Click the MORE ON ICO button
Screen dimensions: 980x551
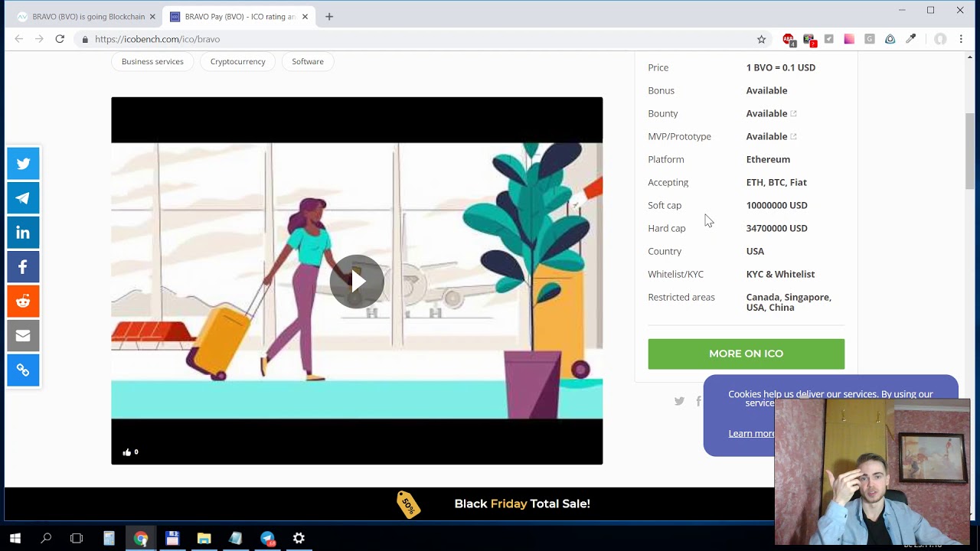pyautogui.click(x=746, y=354)
